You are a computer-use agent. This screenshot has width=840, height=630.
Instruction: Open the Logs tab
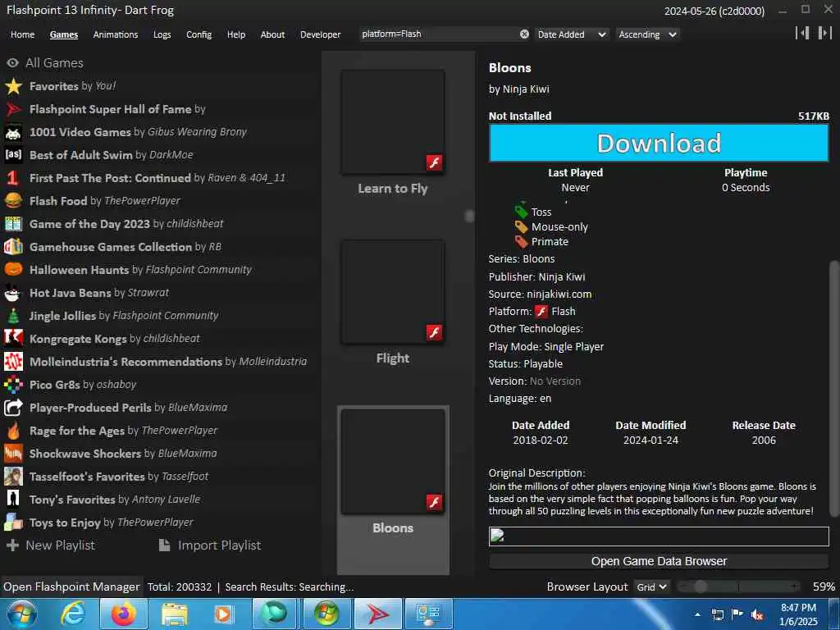[162, 34]
